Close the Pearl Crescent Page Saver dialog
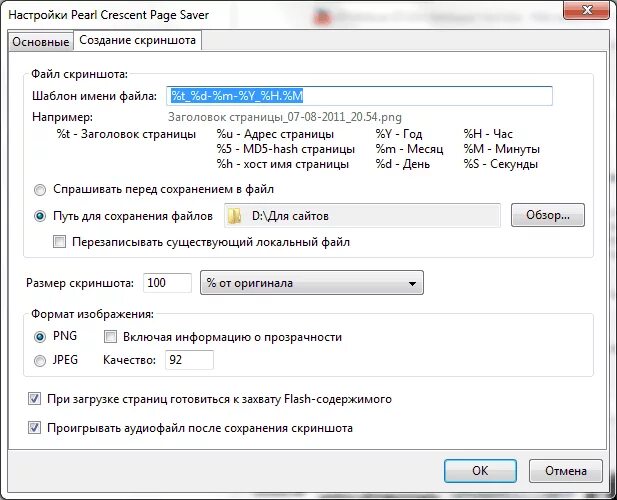Image resolution: width=617 pixels, height=500 pixels. point(587,10)
